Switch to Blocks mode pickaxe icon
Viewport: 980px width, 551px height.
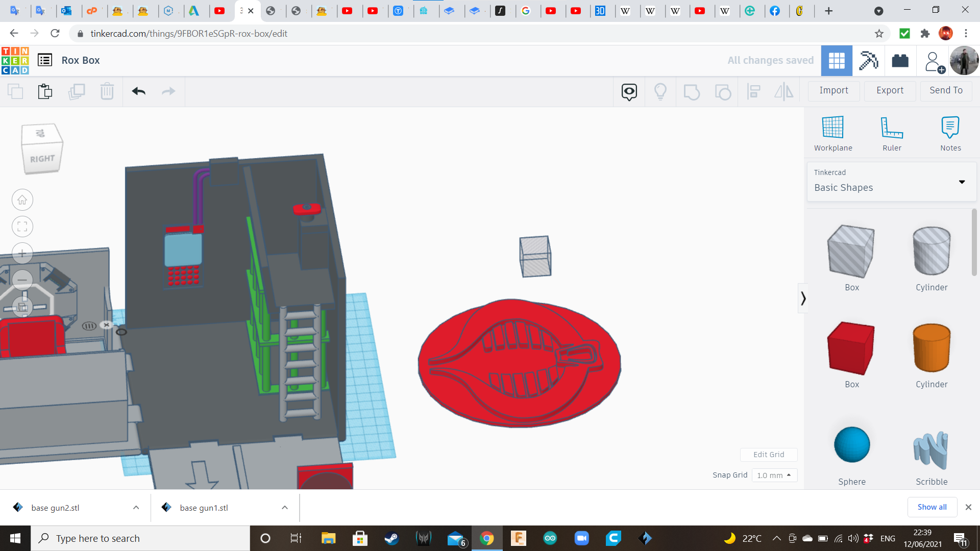[868, 61]
